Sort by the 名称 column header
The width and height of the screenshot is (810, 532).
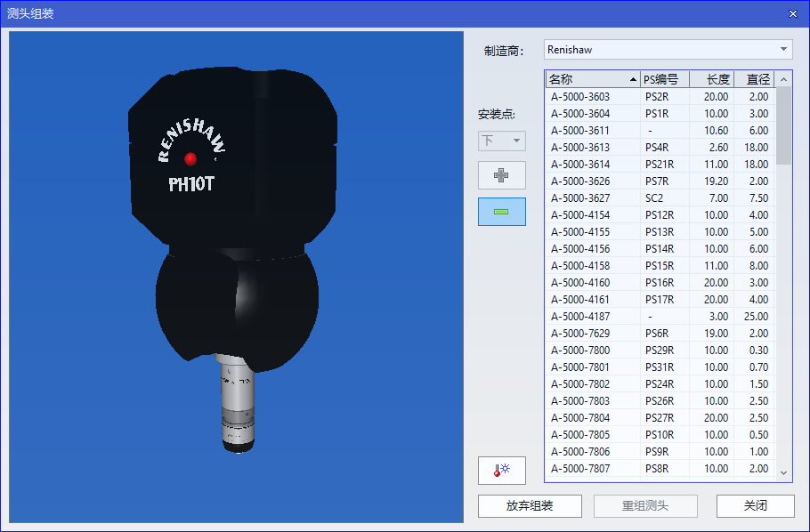coord(593,79)
